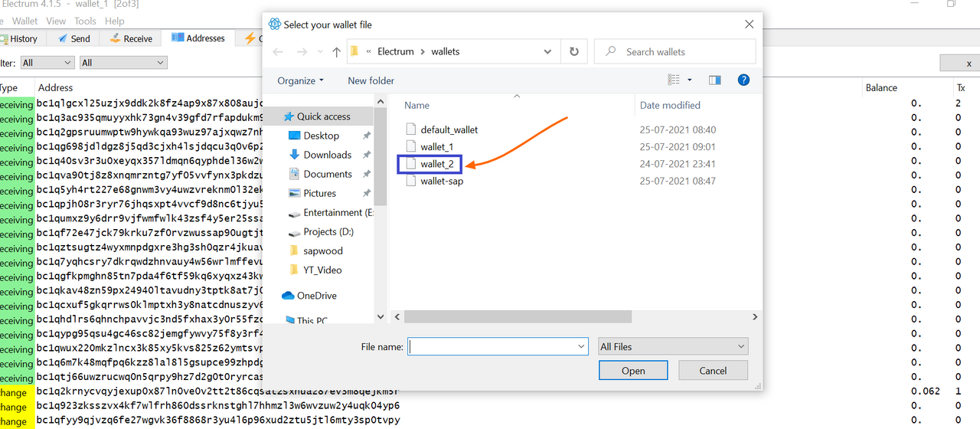The image size is (980, 429).
Task: Select the 0.062 balance cell
Action: [x=925, y=391]
